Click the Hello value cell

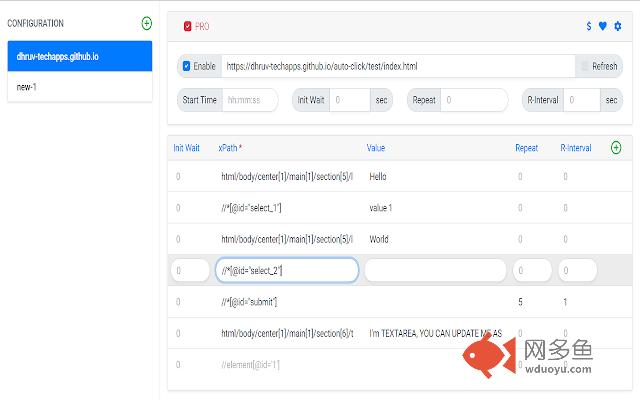tap(377, 177)
